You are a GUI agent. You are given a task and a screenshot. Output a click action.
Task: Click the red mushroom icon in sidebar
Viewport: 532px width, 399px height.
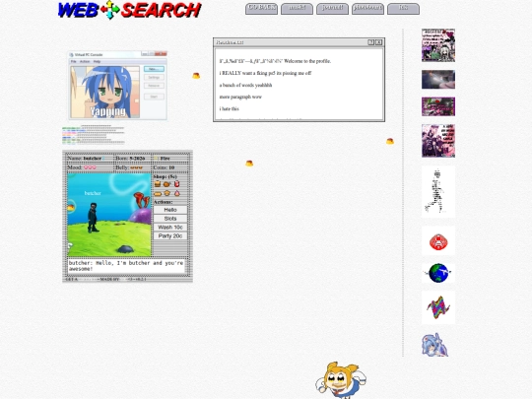[438, 241]
